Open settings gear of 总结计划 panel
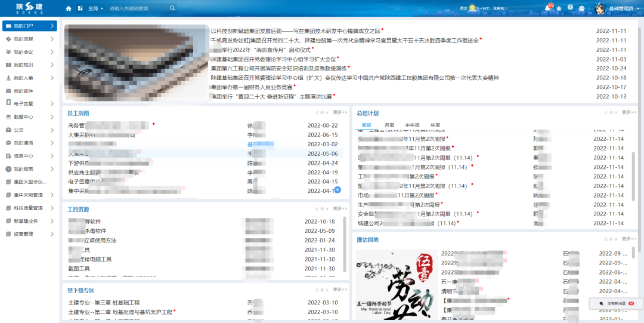The image size is (644, 323). pyautogui.click(x=611, y=112)
